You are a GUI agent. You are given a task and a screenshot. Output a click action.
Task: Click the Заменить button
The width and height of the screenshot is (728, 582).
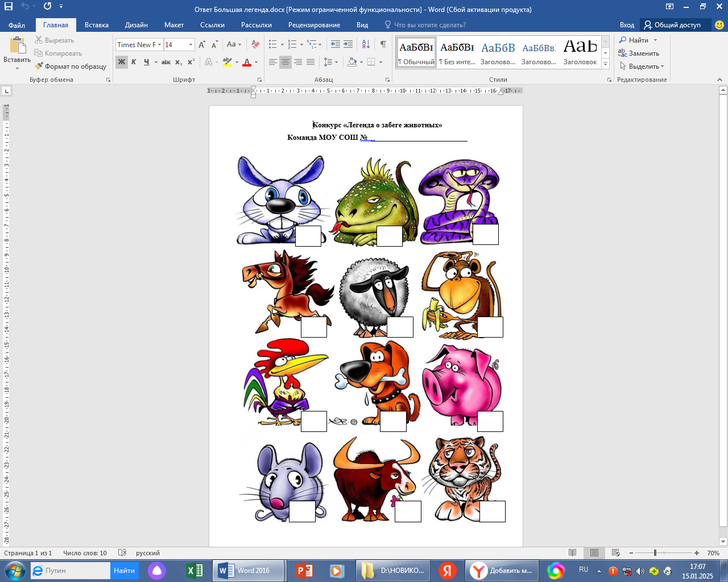pyautogui.click(x=639, y=53)
